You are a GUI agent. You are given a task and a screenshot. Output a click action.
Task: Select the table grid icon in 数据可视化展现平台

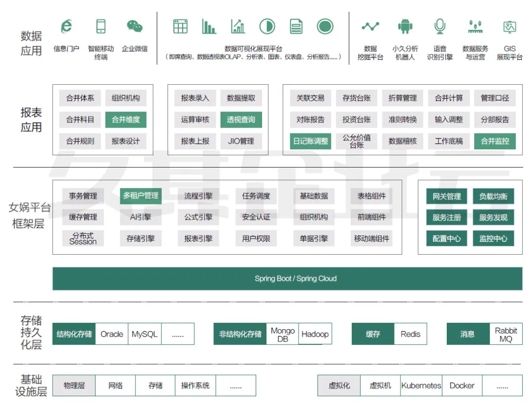point(180,27)
